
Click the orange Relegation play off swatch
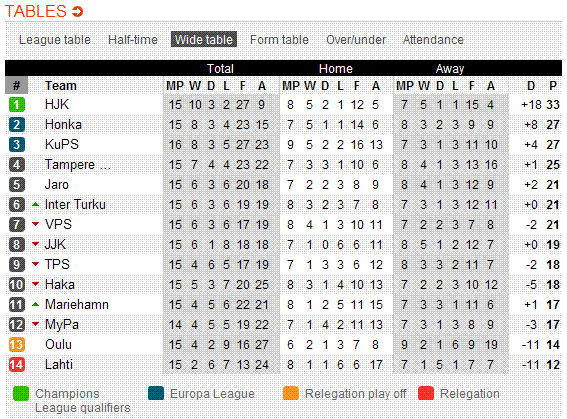291,394
